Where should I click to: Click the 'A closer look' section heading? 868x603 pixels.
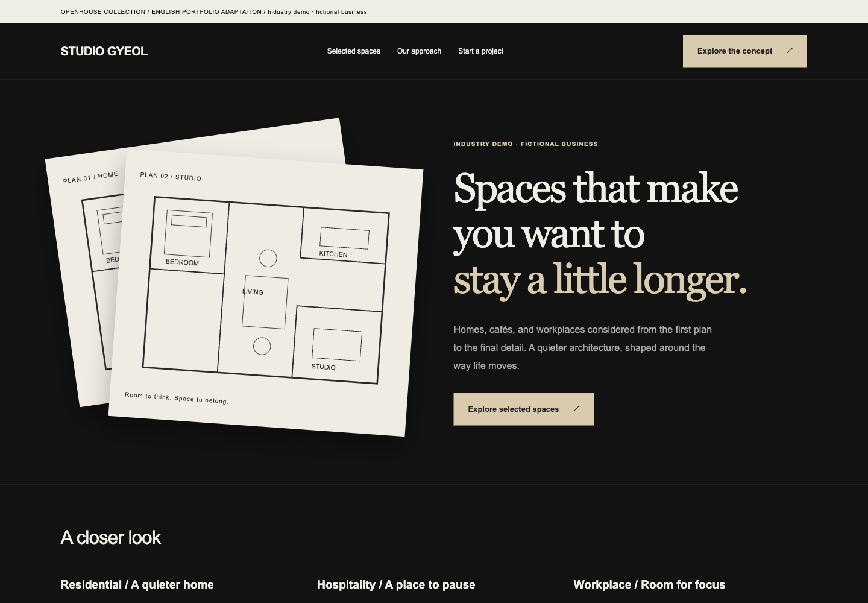pos(111,537)
